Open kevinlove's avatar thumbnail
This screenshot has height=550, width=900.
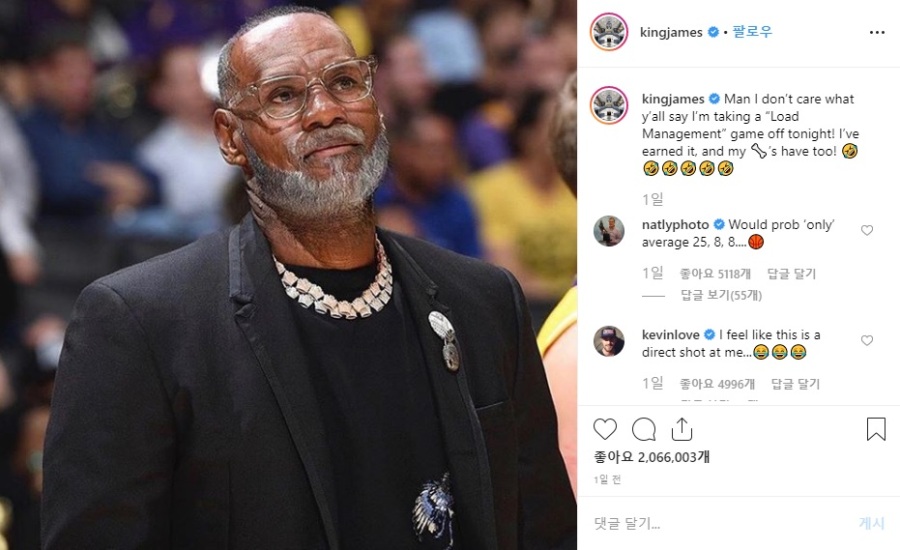608,341
